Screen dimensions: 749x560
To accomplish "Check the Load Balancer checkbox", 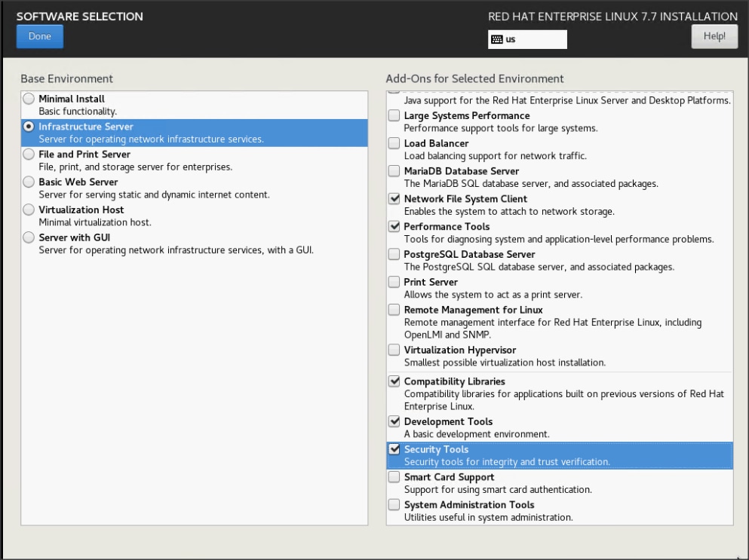I will pos(394,143).
